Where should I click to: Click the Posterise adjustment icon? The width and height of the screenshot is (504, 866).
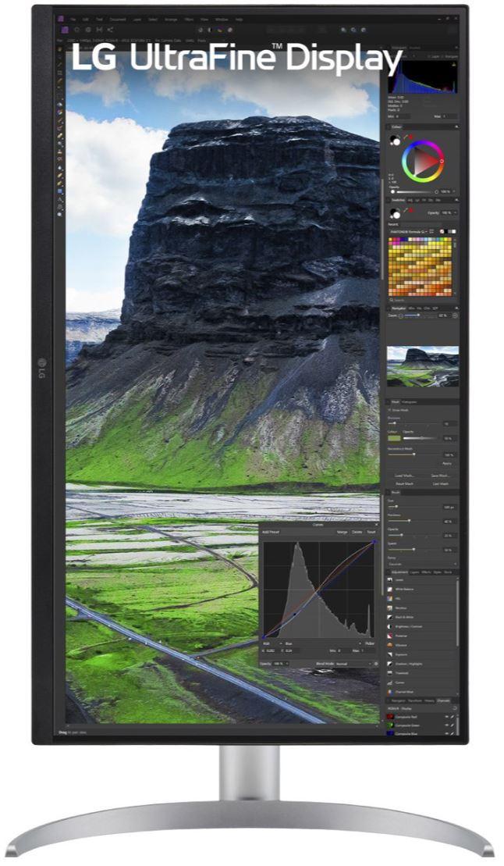390,636
